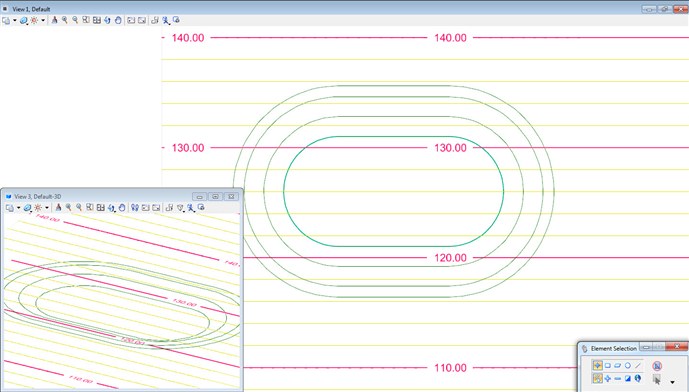
Task: Choose Subtract selection mode in Element Selection
Action: coord(617,378)
